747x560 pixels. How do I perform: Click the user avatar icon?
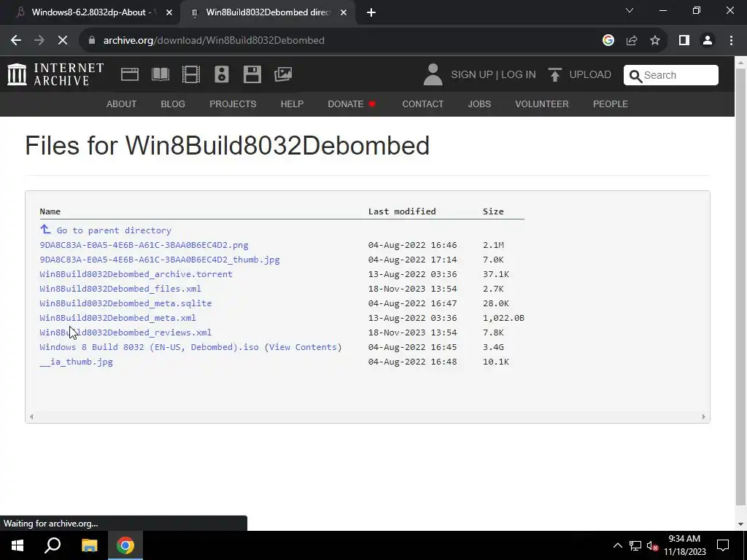pyautogui.click(x=433, y=75)
